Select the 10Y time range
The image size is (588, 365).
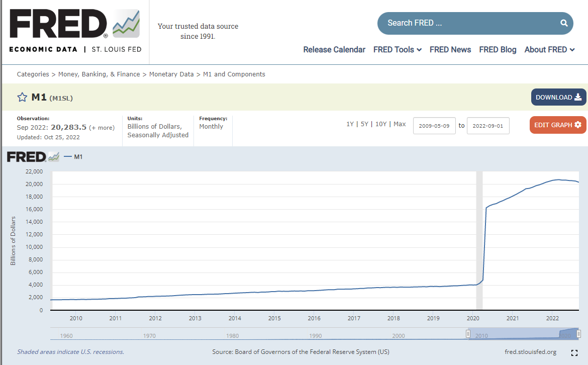coord(381,124)
